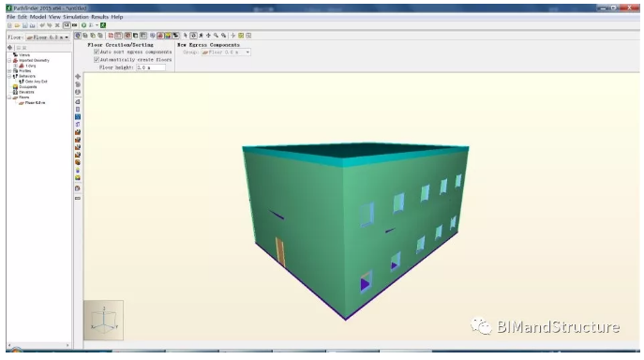Open the Results menu
Viewport: 644px width, 360px height.
[x=99, y=17]
